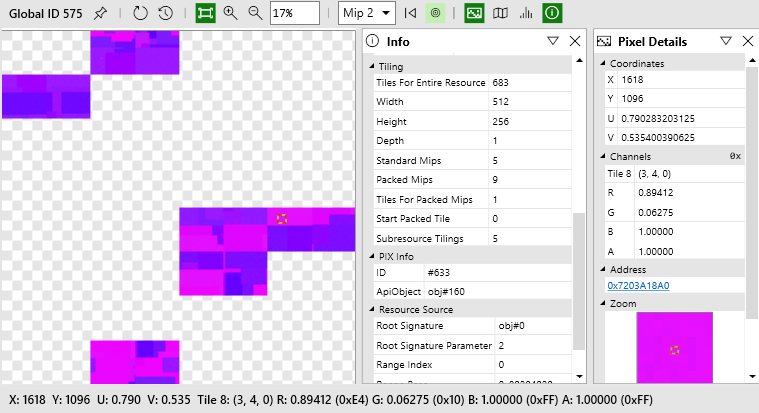Click Info panel scrollbar down arrow
The width and height of the screenshot is (759, 413).
579,376
